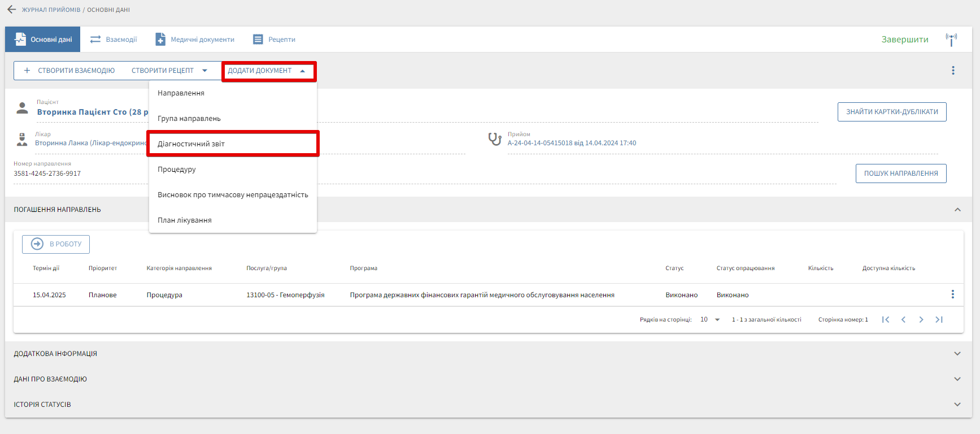This screenshot has width=980, height=434.
Task: Go to the next table page
Action: [x=921, y=320]
